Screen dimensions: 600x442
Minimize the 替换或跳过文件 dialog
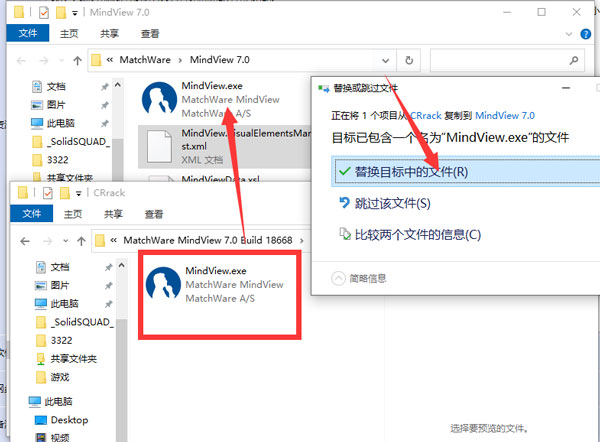[566, 88]
